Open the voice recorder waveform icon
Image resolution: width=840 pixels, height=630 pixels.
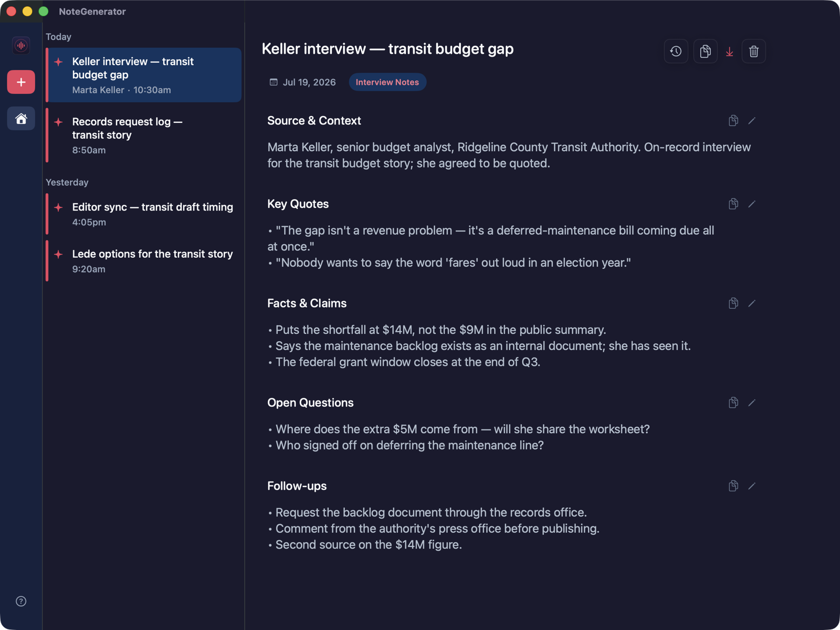(x=21, y=46)
